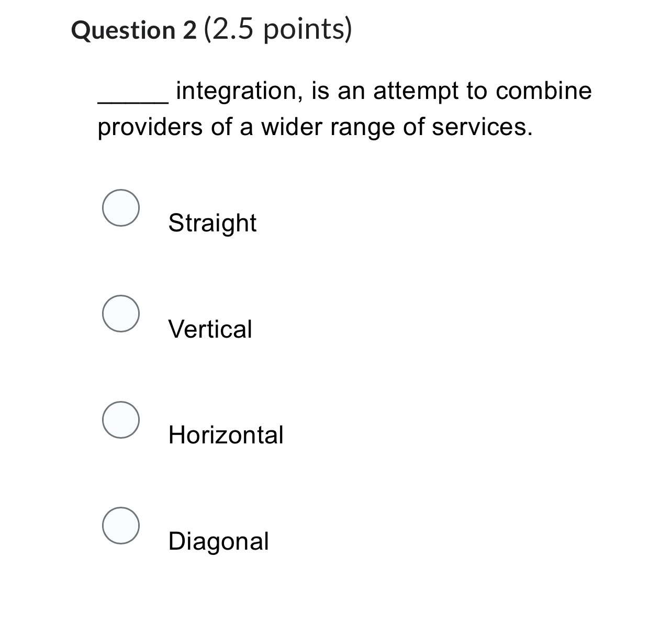Click the Straight answer label

pyautogui.click(x=212, y=222)
